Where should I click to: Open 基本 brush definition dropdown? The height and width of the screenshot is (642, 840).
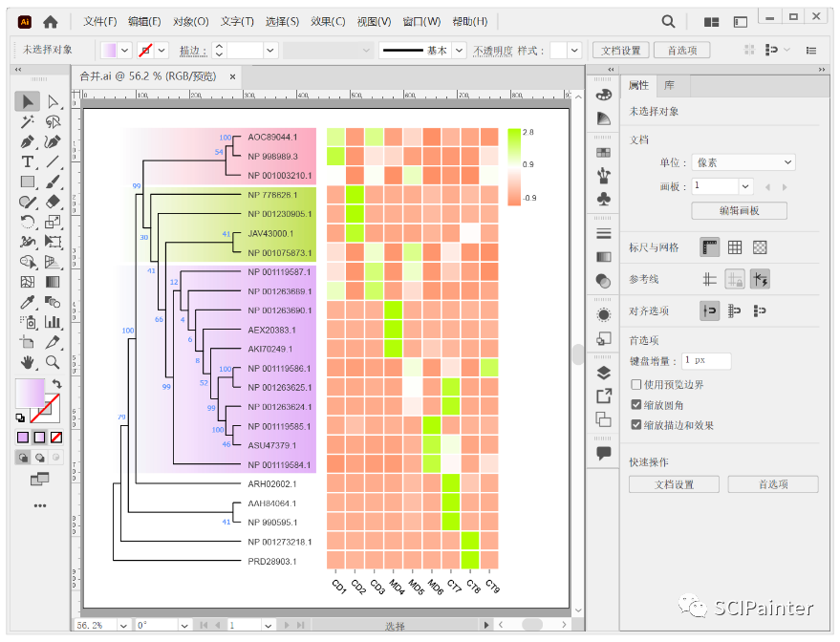point(459,51)
